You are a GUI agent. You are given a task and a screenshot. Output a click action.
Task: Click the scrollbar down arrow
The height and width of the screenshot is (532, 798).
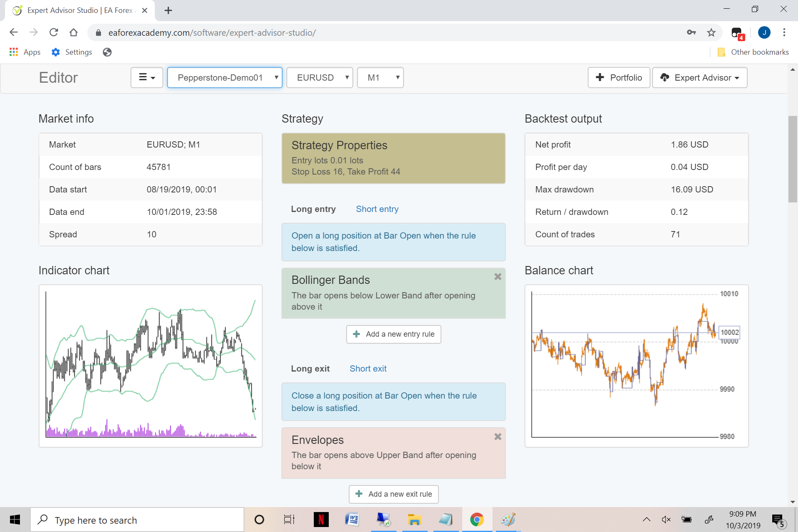[793, 502]
